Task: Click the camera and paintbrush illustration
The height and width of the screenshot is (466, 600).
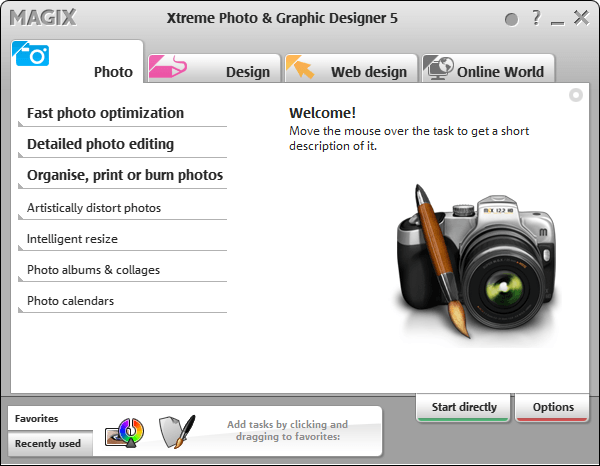Action: [474, 264]
